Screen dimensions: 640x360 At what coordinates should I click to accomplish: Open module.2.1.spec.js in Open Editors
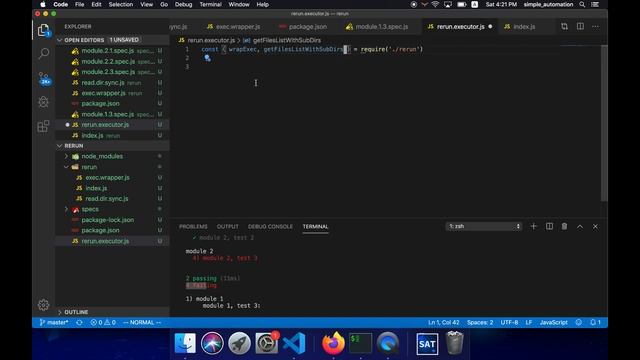pyautogui.click(x=112, y=51)
